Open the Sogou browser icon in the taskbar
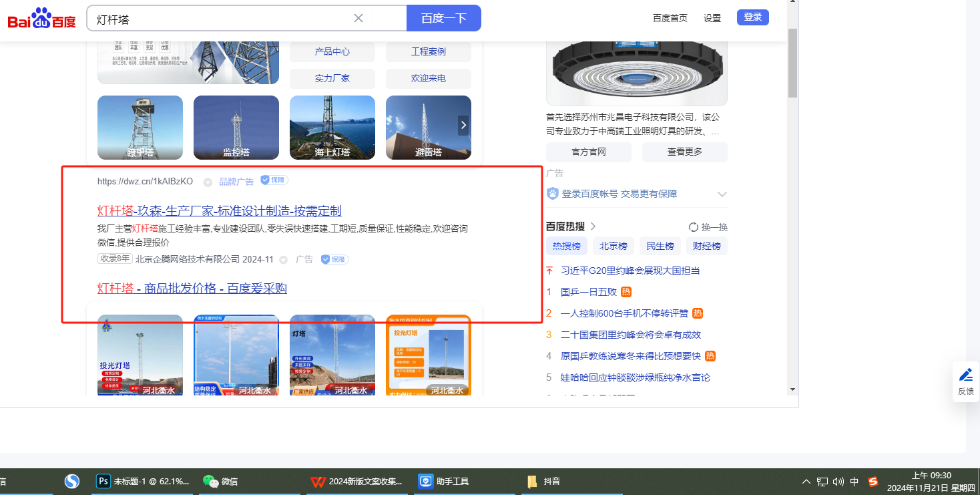The height and width of the screenshot is (495, 980). (72, 481)
